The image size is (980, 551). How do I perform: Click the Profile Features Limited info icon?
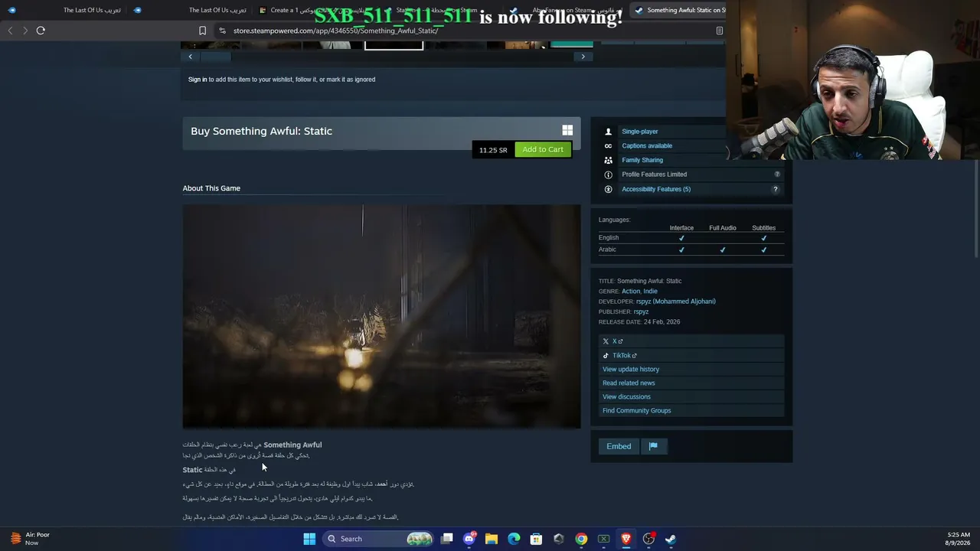[609, 174]
